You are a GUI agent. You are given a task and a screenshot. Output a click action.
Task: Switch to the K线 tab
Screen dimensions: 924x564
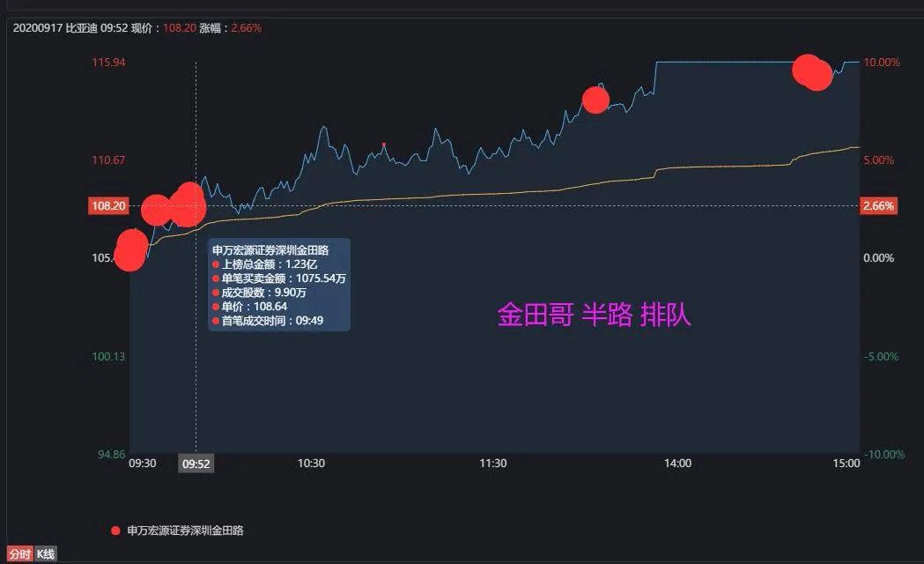(x=46, y=554)
